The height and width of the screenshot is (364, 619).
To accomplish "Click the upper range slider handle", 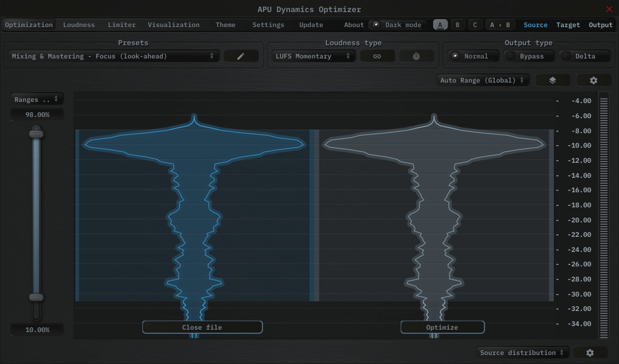I will (37, 133).
